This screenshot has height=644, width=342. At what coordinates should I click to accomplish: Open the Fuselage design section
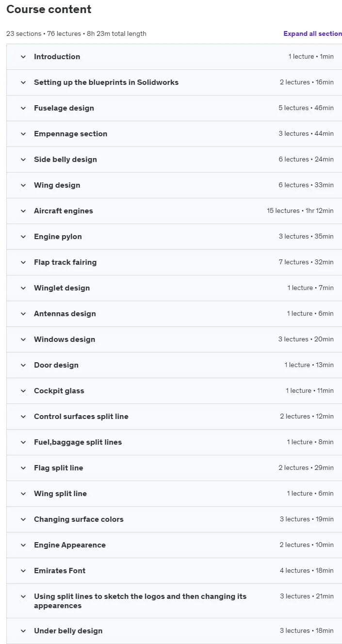[174, 108]
